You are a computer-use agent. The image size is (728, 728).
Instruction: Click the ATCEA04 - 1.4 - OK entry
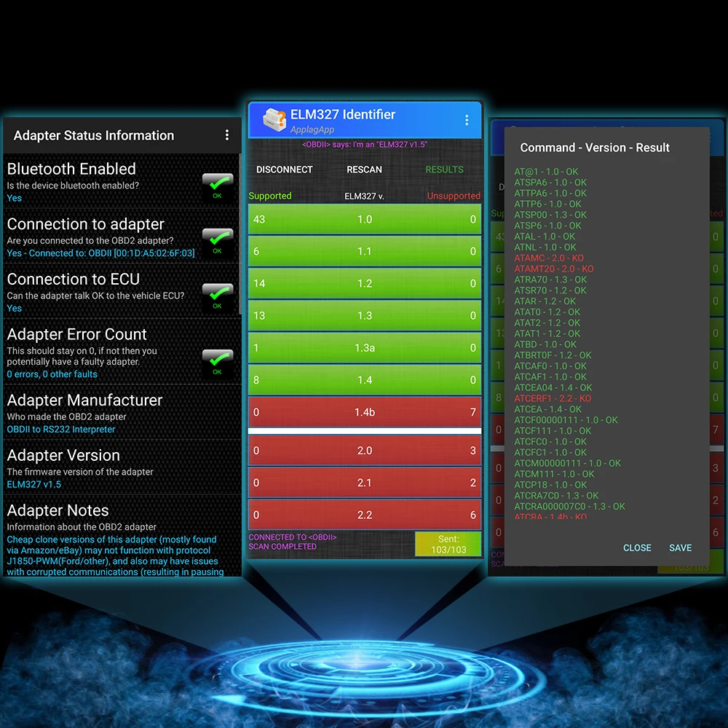553,388
